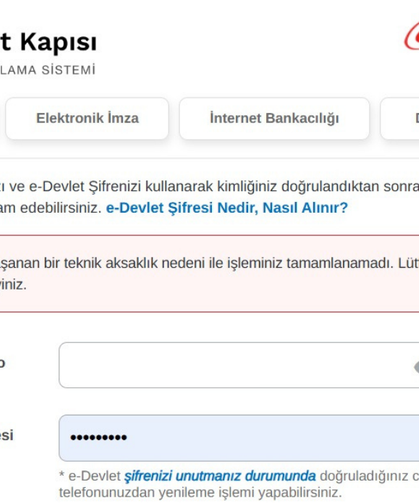
Task: Switch to the Elektronik İmza tab
Action: [87, 118]
